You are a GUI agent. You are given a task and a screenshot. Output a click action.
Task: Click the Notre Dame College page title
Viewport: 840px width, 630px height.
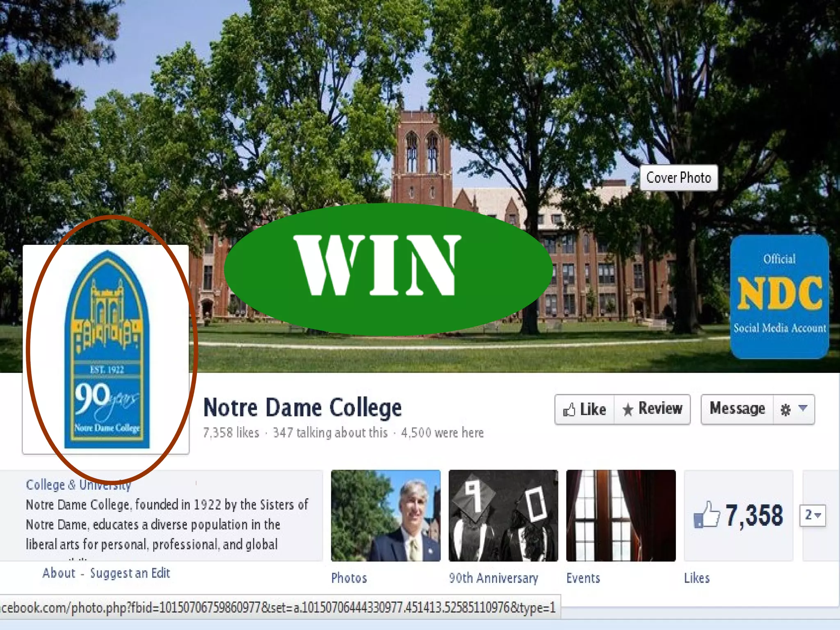coord(303,408)
